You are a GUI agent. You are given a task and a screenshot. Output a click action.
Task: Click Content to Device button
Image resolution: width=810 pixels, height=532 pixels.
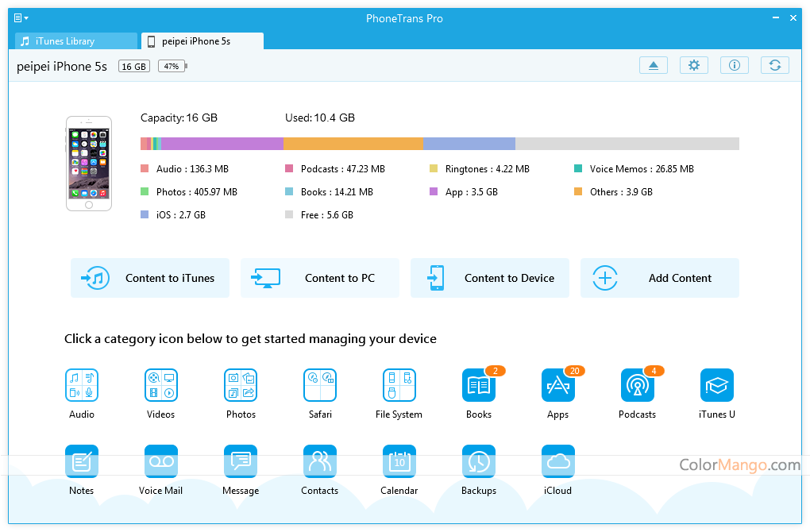click(x=490, y=278)
